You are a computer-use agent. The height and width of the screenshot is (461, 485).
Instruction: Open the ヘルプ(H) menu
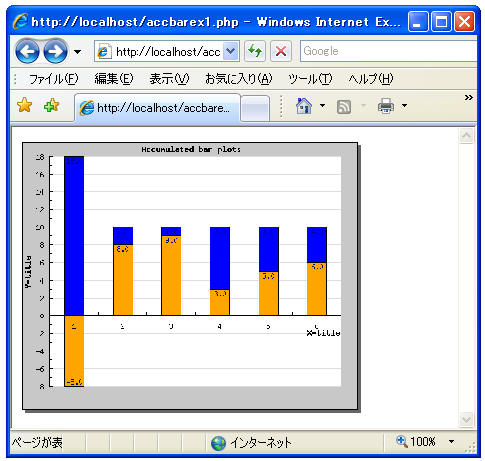tap(371, 79)
